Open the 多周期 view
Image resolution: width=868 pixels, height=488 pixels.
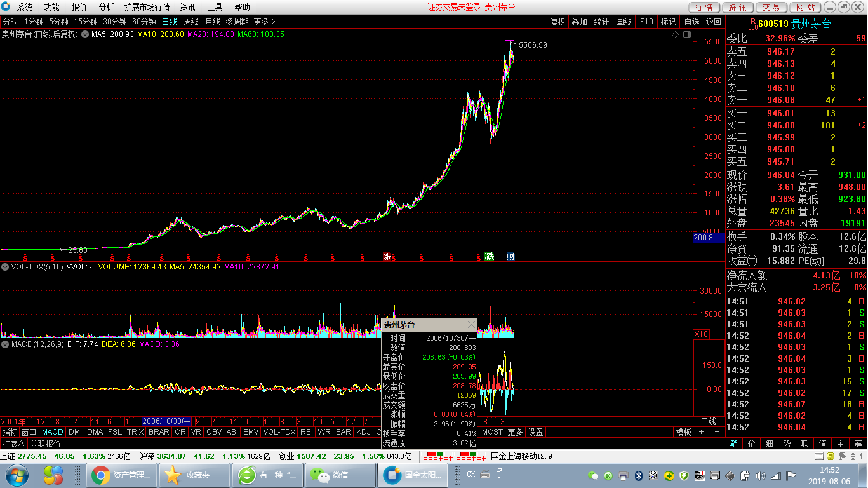tap(237, 22)
